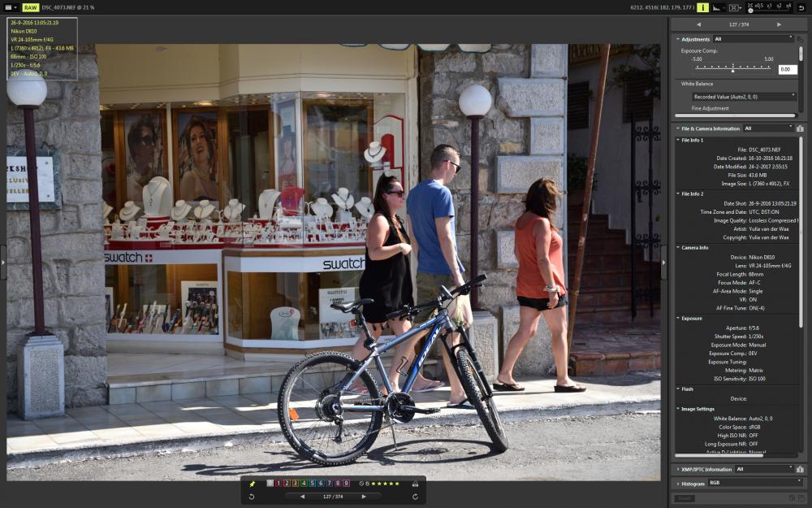Click the tray icon on the floating toolbar
Screen dimensions: 812x508
click(415, 484)
